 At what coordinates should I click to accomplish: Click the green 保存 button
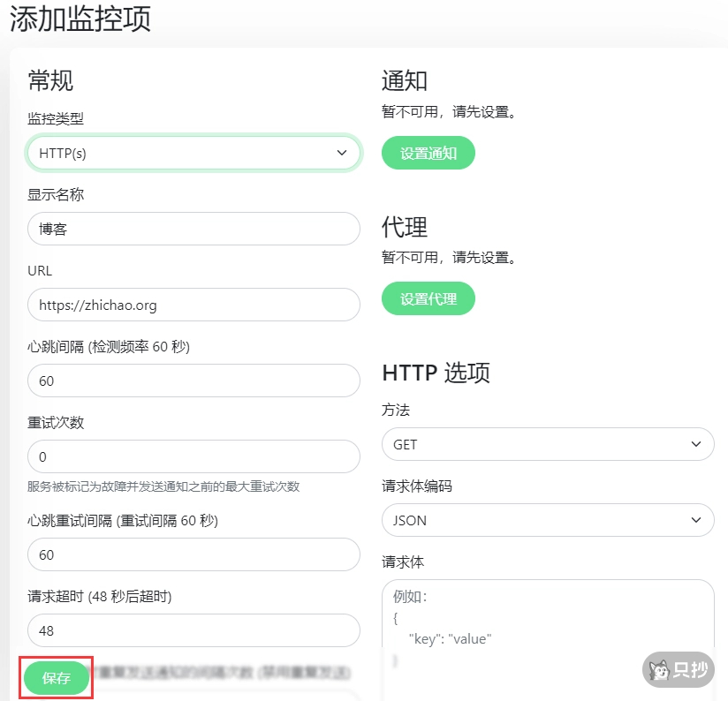pos(56,678)
